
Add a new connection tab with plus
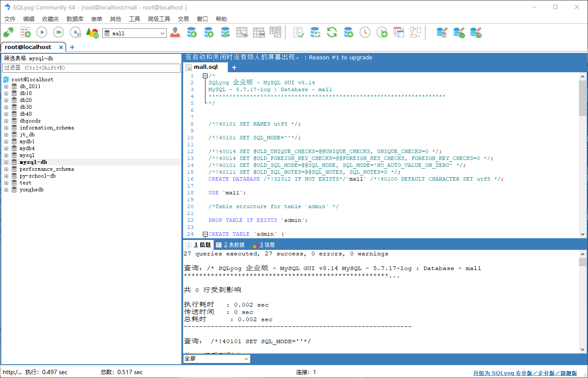tap(72, 47)
